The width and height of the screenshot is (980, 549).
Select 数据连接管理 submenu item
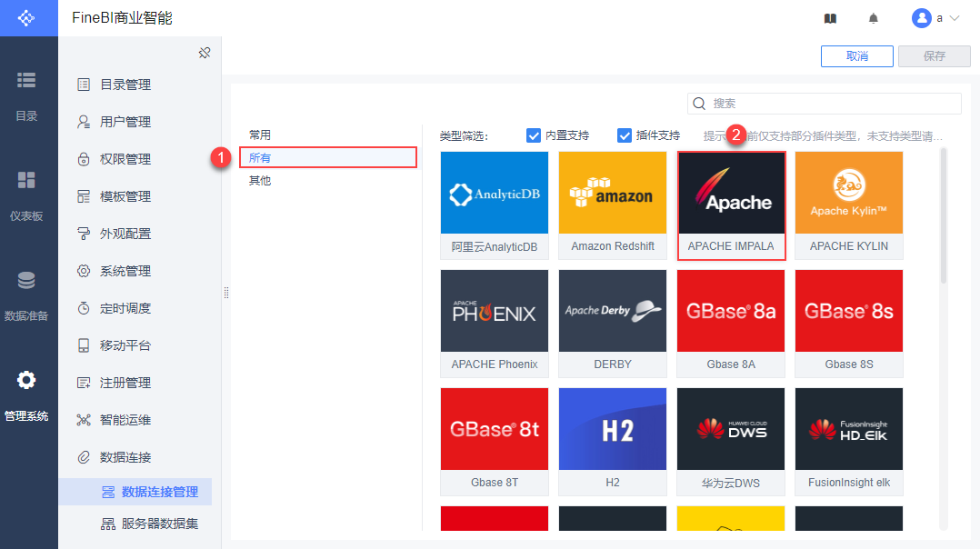click(x=135, y=492)
